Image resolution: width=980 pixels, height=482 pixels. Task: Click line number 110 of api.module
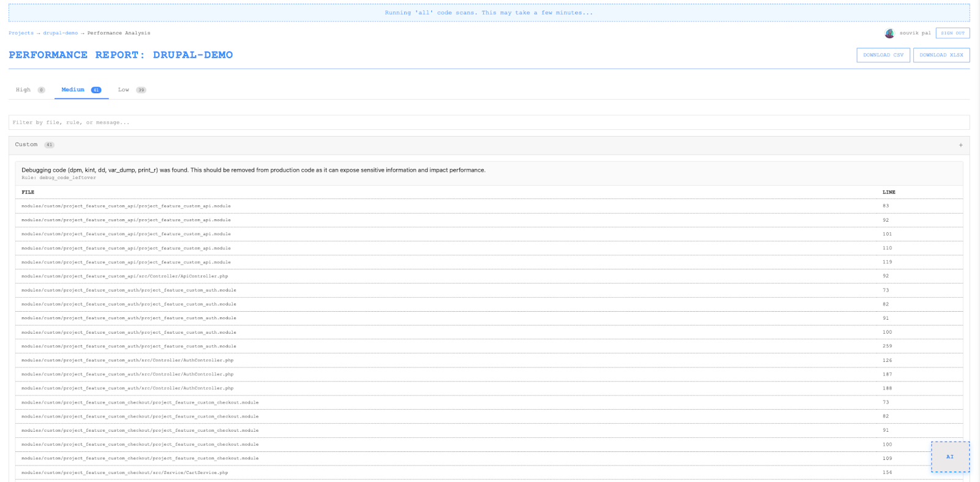click(887, 248)
